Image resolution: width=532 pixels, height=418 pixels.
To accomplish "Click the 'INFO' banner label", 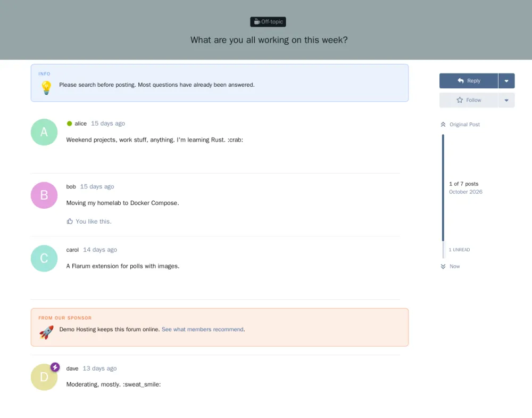I will pyautogui.click(x=44, y=74).
